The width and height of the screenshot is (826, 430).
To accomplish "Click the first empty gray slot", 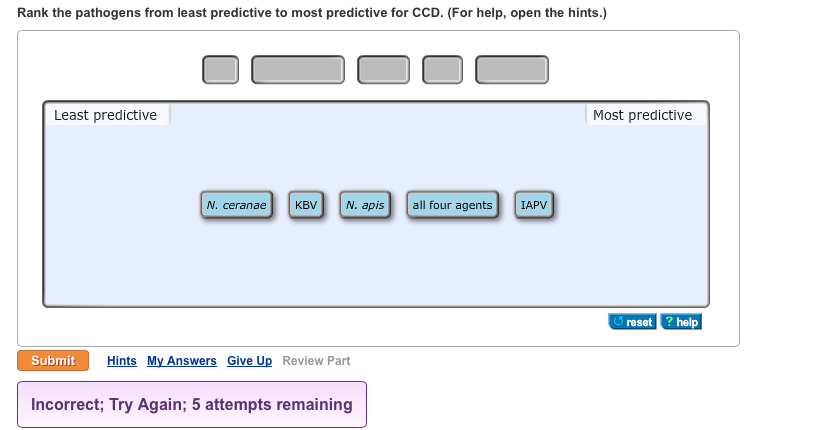I will point(221,70).
